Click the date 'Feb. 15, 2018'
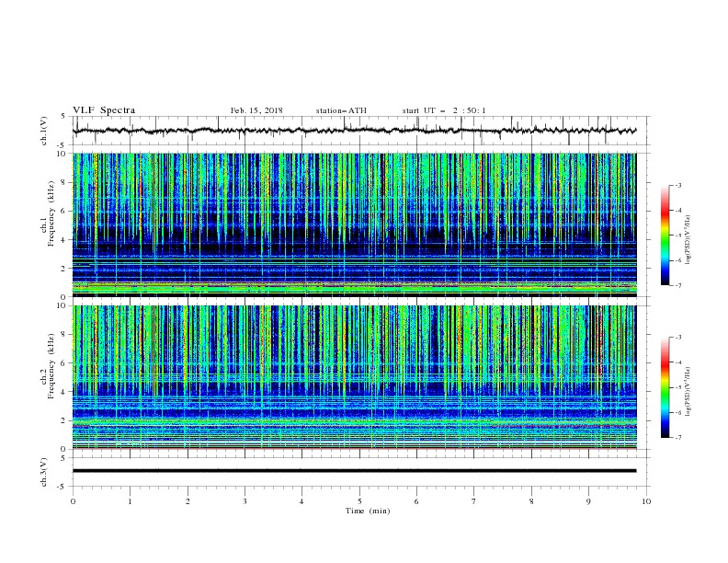The width and height of the screenshot is (728, 563). pyautogui.click(x=256, y=110)
